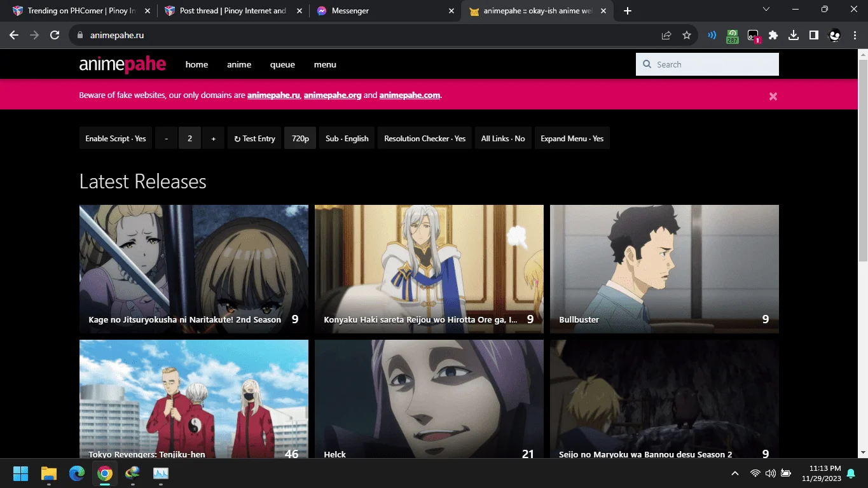The height and width of the screenshot is (488, 868).
Task: Open the Extensions puzzle piece menu
Action: (x=773, y=36)
